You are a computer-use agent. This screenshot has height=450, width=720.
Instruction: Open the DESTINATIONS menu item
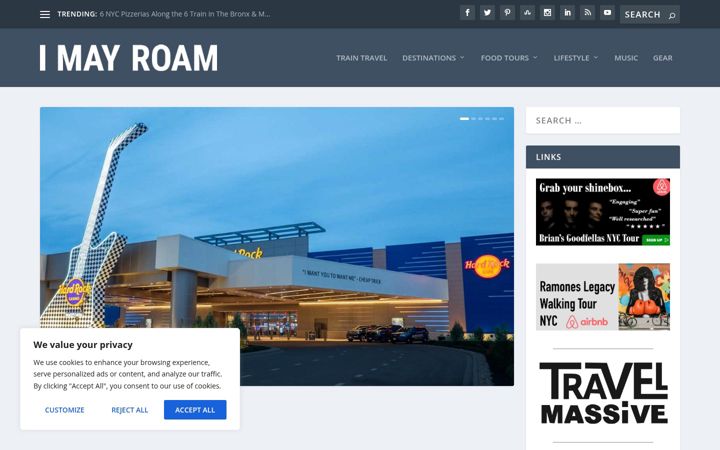(429, 58)
